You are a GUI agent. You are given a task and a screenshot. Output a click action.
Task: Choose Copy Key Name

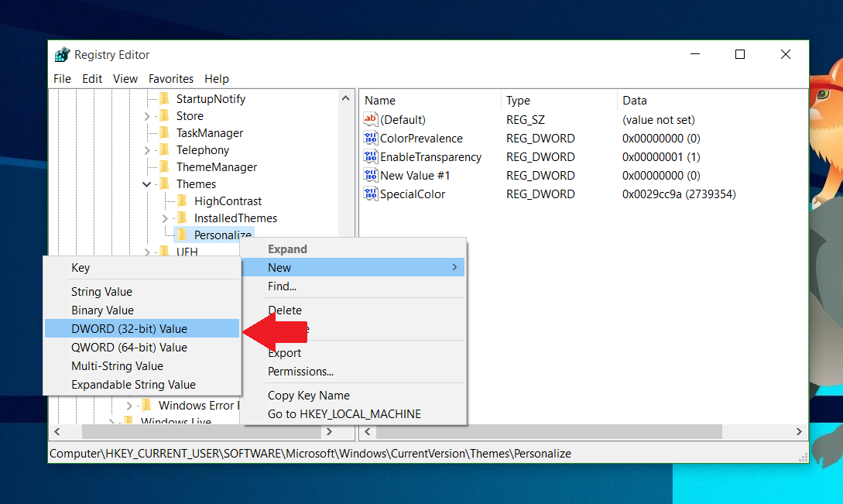(355, 396)
